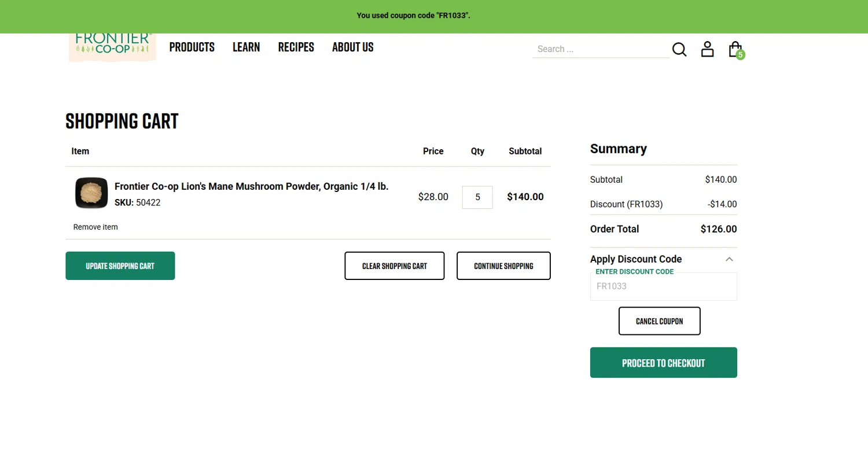This screenshot has width=868, height=461.
Task: Click the Order Total amount $126.00
Action: coord(719,229)
